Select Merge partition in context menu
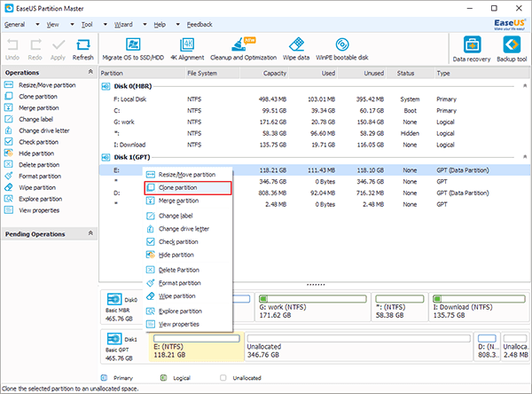532x394 pixels. coord(188,201)
